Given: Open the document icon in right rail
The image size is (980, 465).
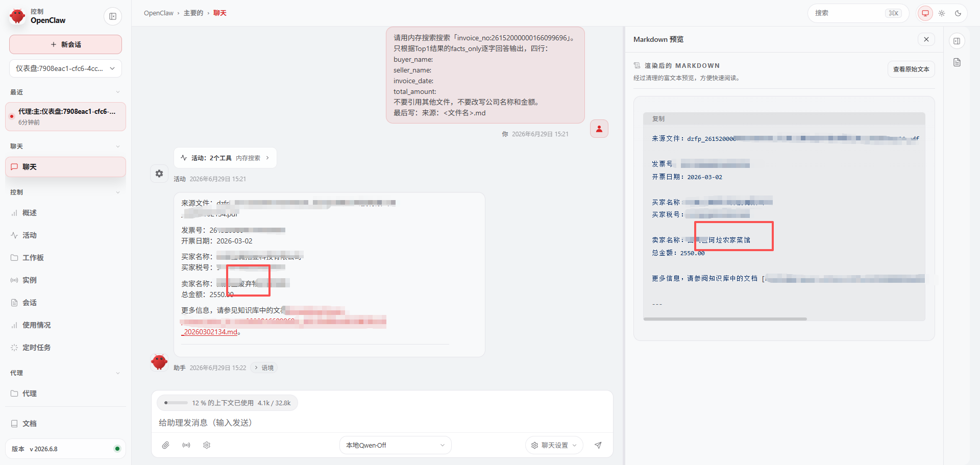Looking at the screenshot, I should (957, 62).
